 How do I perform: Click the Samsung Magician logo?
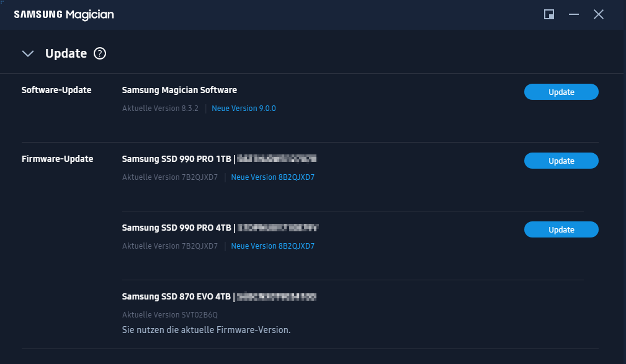[x=64, y=15]
